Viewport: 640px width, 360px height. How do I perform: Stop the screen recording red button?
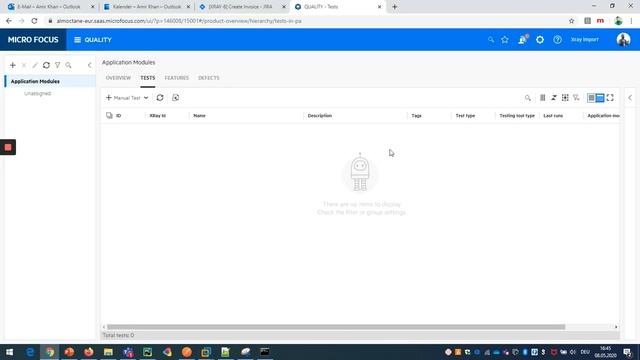click(8, 147)
